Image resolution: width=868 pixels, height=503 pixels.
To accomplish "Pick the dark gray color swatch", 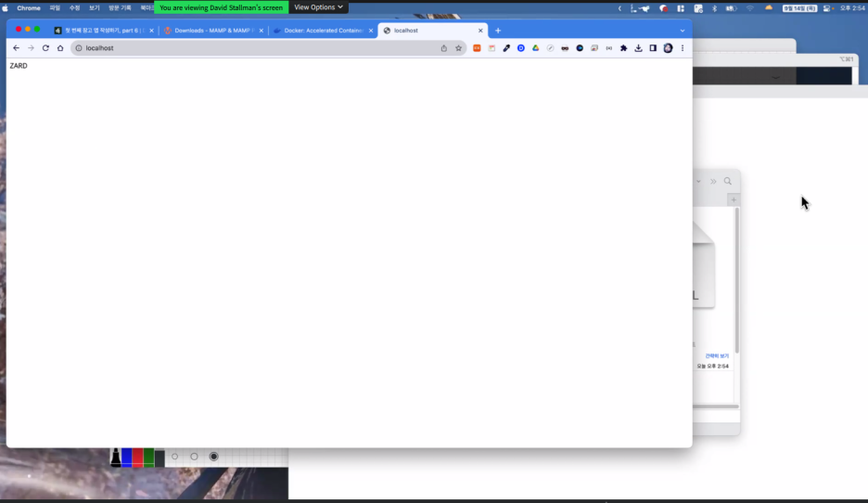I will pos(160,458).
